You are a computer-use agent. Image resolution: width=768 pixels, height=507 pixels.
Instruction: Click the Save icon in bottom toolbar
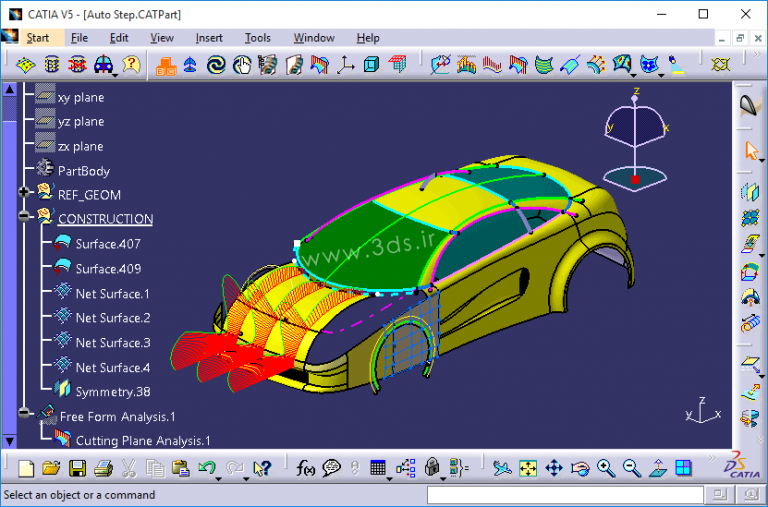[77, 468]
